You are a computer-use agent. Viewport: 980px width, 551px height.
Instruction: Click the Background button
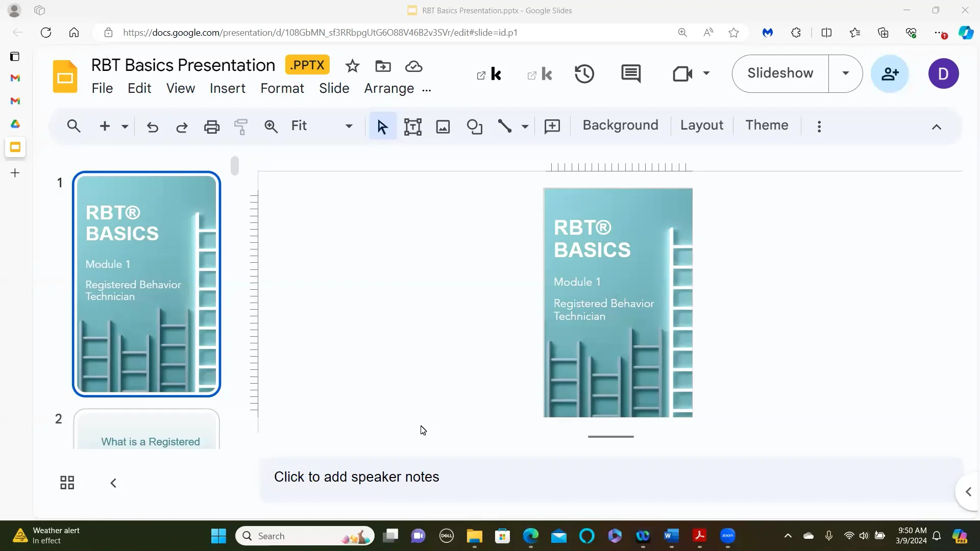coord(620,126)
